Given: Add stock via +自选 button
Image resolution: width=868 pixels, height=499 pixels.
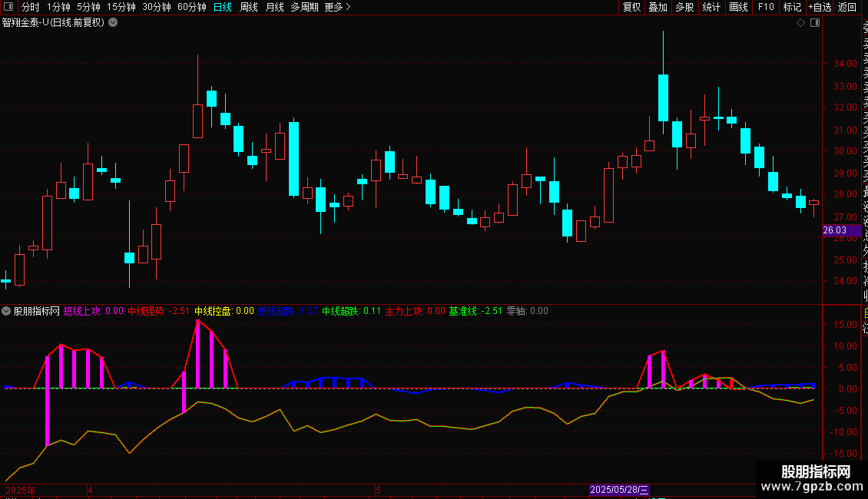Looking at the screenshot, I should [x=820, y=7].
